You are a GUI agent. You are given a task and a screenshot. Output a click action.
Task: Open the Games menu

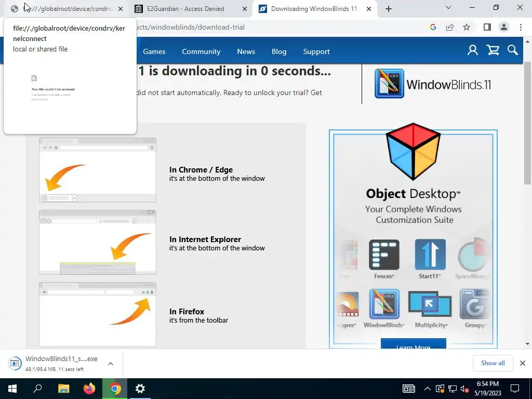tap(154, 51)
